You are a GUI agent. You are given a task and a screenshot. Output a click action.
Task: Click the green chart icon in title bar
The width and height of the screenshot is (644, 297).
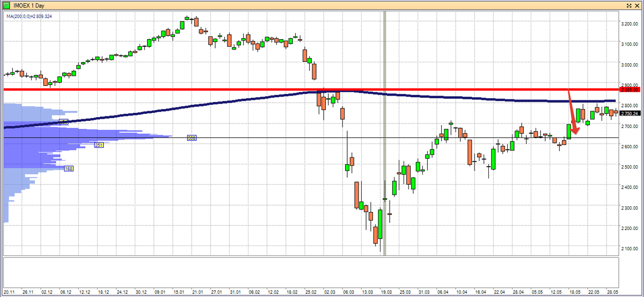click(5, 4)
